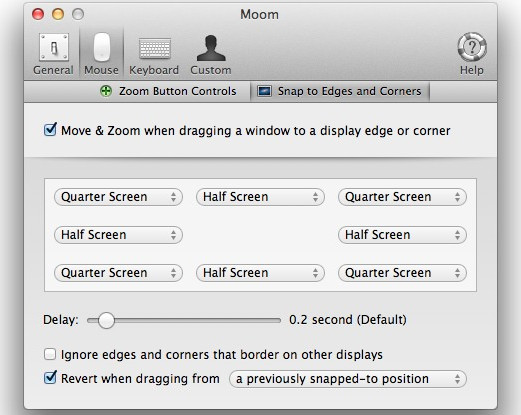Enable Ignore edges bordering other displays

(50, 354)
